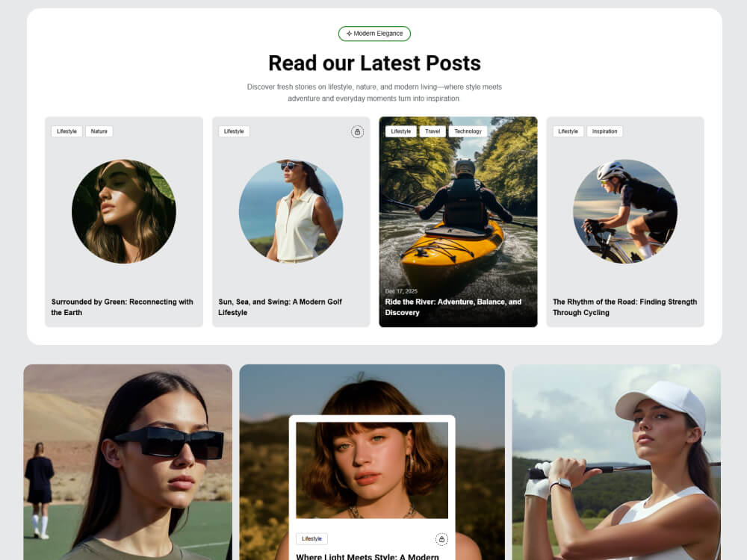Select the Lifestyle tag on the bottom center card
Image resolution: width=747 pixels, height=560 pixels.
coord(311,538)
